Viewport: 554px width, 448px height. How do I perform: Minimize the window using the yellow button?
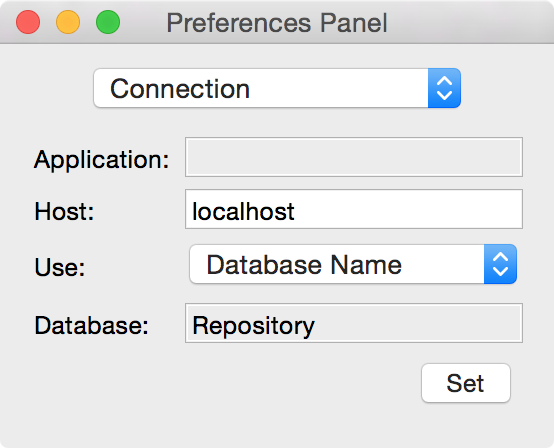(x=68, y=22)
